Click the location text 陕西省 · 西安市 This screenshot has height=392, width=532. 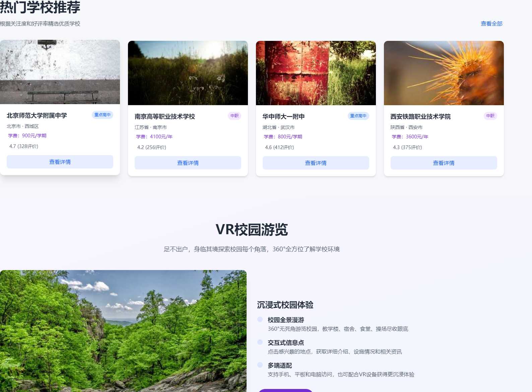coord(406,127)
